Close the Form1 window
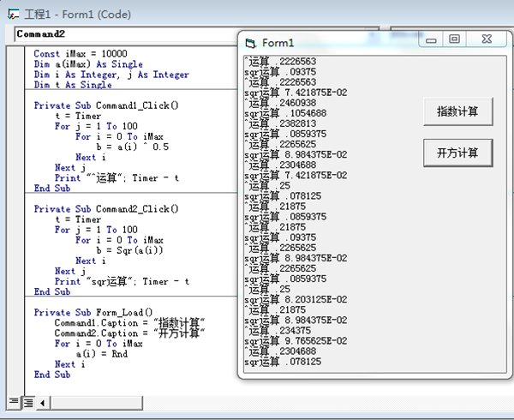Viewport: 514px width, 420px height. (487, 39)
